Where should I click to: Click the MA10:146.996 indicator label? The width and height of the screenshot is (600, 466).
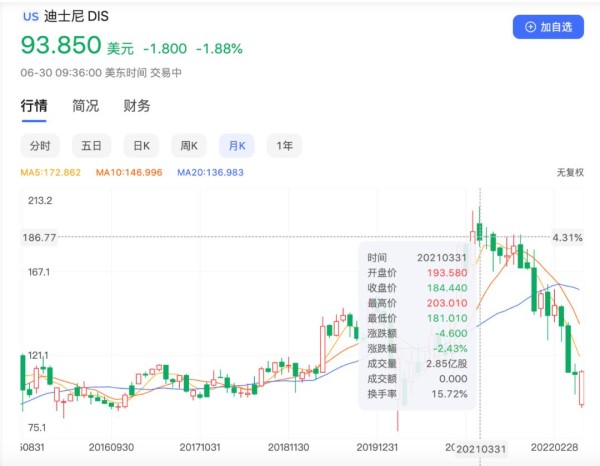pos(129,173)
